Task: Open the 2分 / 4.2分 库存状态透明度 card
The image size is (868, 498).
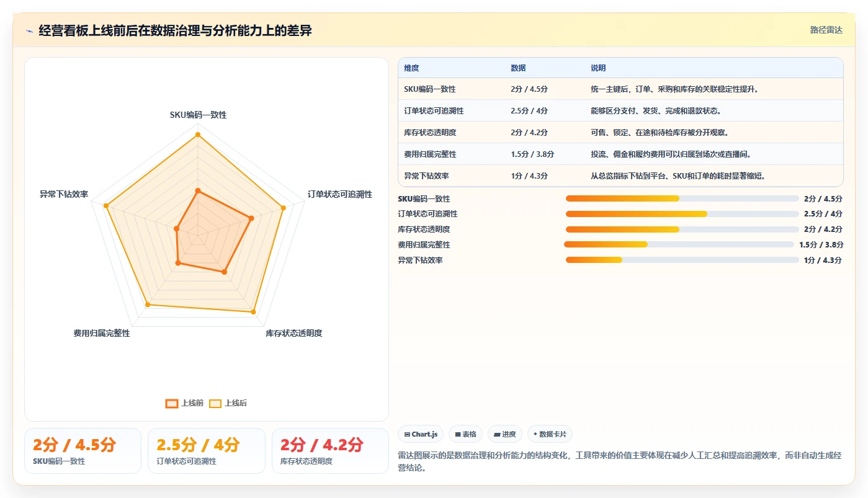Action: point(330,451)
